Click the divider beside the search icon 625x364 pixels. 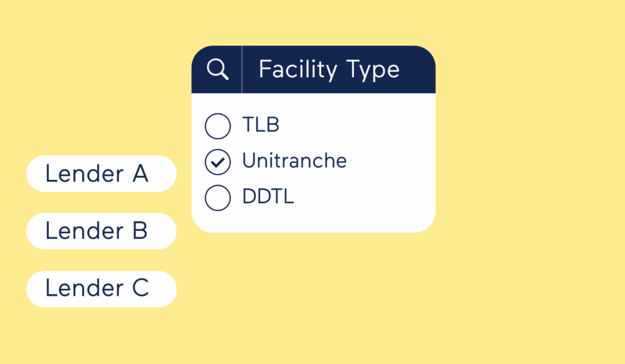coord(242,70)
